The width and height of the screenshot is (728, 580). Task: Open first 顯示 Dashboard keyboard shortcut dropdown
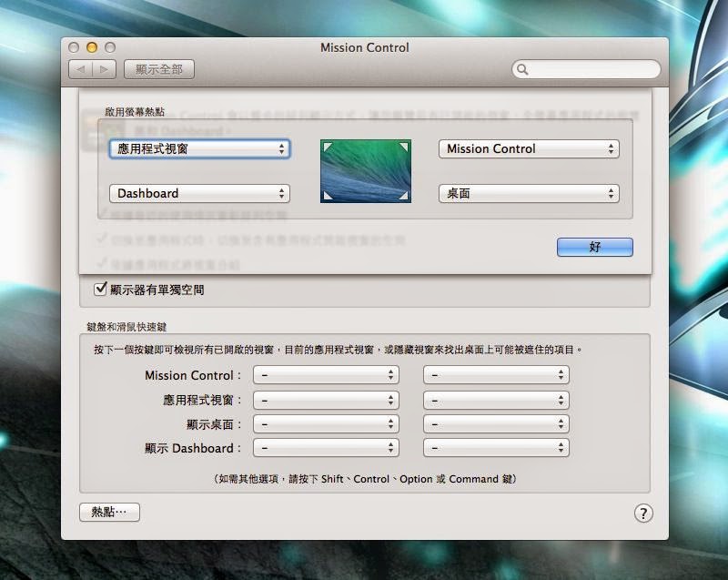pos(326,448)
